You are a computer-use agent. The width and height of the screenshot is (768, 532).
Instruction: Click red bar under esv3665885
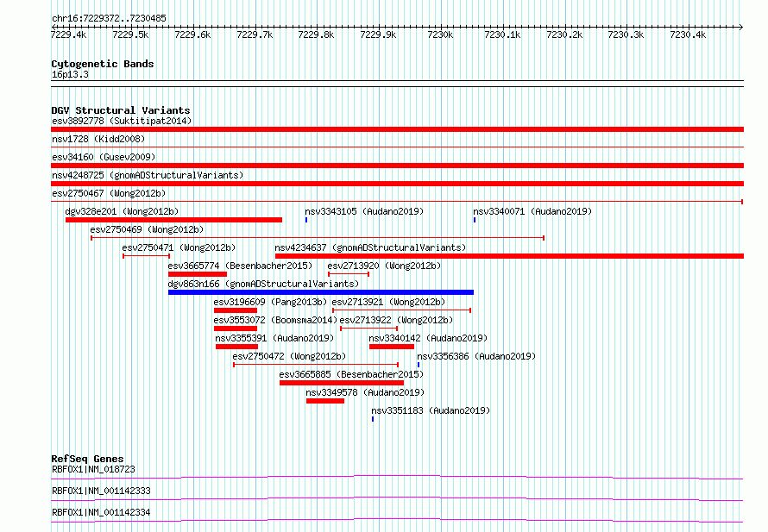coord(342,383)
